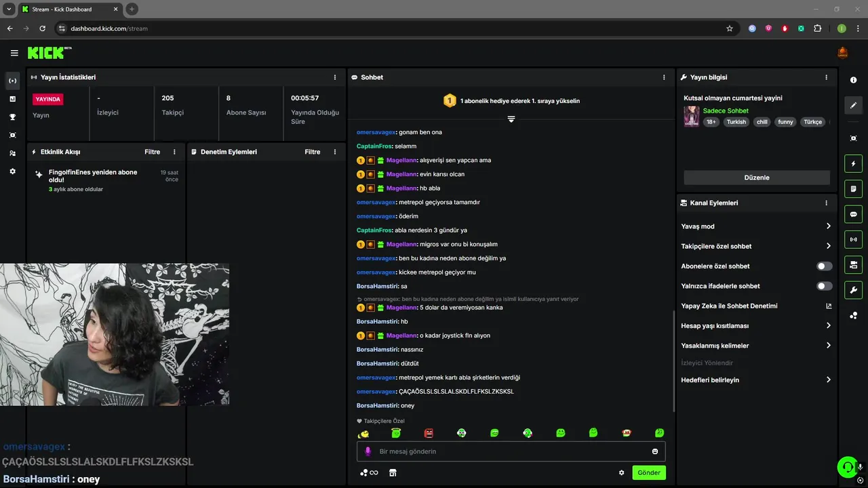868x488 pixels.
Task: Open chat settings gear next to Gönder
Action: [x=621, y=472]
